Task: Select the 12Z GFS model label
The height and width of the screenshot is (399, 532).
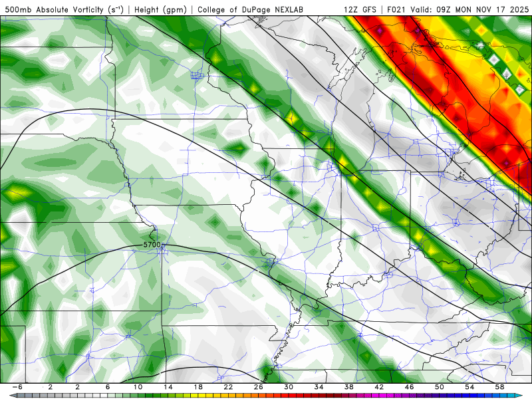Action: 360,10
